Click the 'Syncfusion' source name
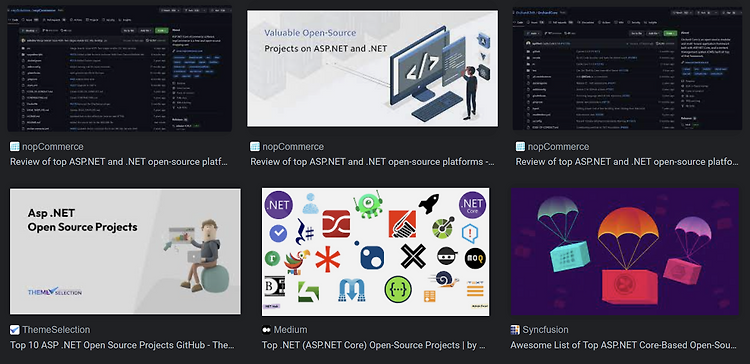Screen dimensions: 750x364 pyautogui.click(x=545, y=330)
